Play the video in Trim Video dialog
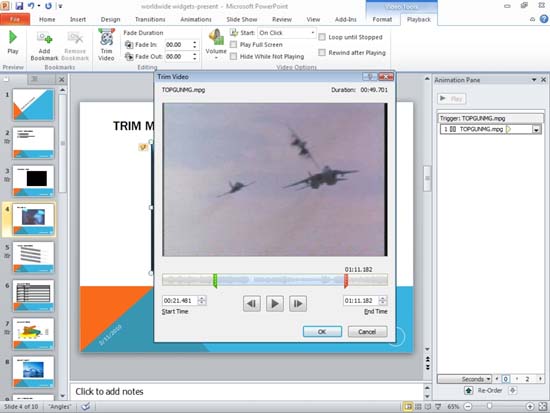This screenshot has height=413, width=550. 275,304
